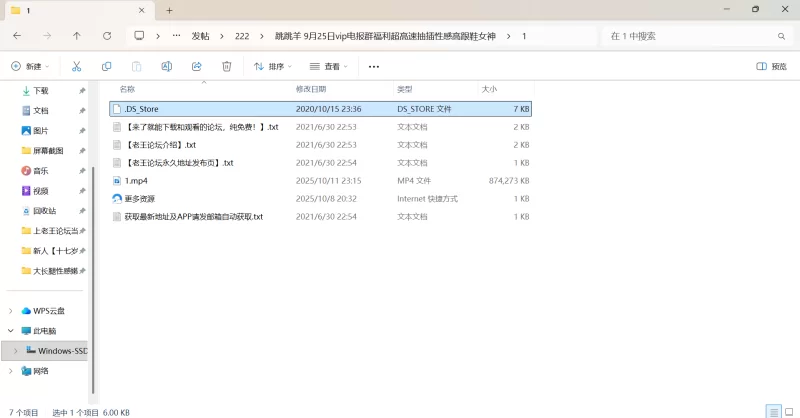The height and width of the screenshot is (418, 800).
Task: Switch to large icons view in status bar
Action: (x=788, y=411)
